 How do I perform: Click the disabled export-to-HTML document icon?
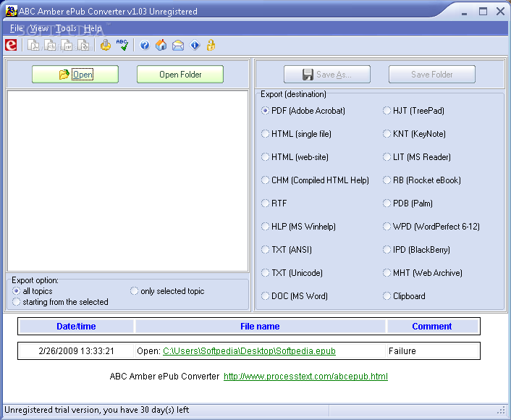pos(50,45)
